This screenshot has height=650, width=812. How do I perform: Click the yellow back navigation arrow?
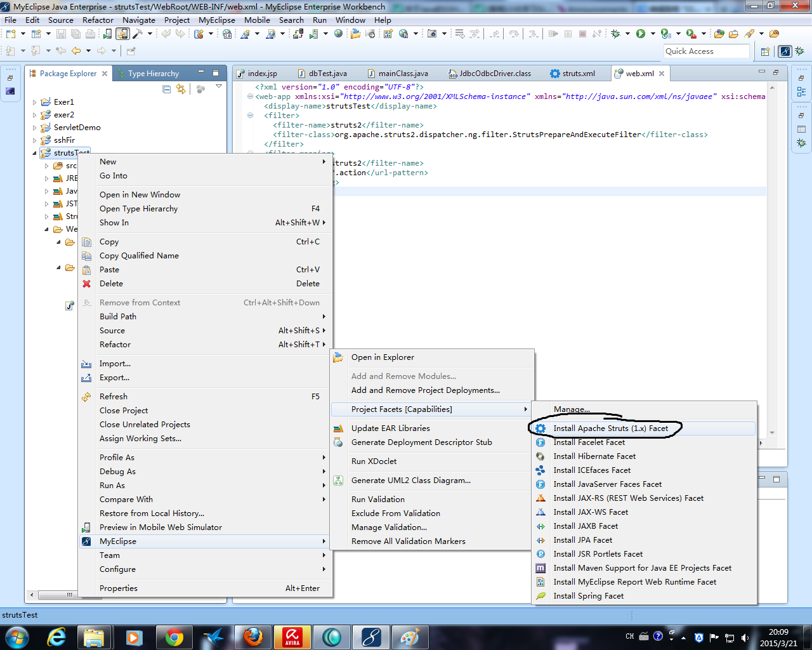click(x=76, y=51)
